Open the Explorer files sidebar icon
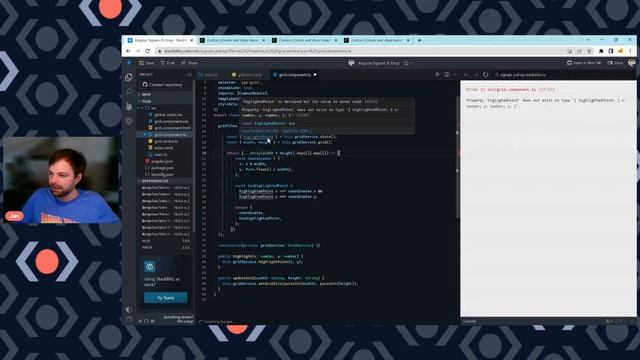Screen dimensions: 640x360 (129, 77)
